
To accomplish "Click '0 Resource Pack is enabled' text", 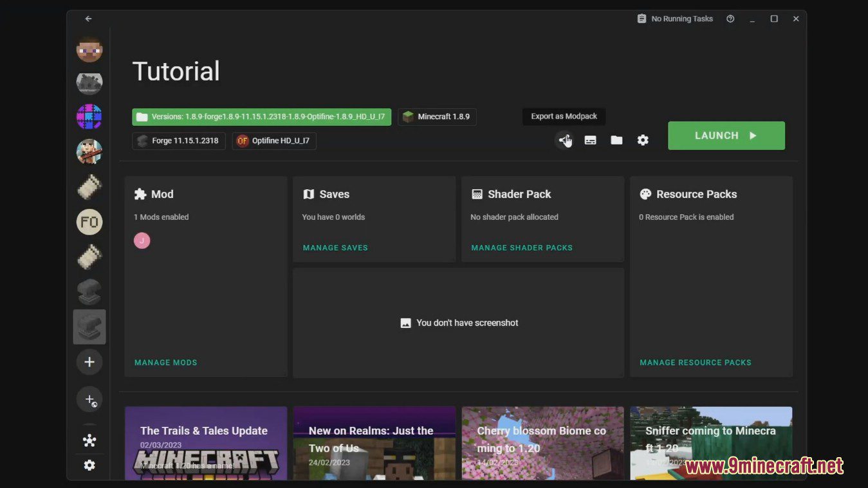I will (x=687, y=217).
